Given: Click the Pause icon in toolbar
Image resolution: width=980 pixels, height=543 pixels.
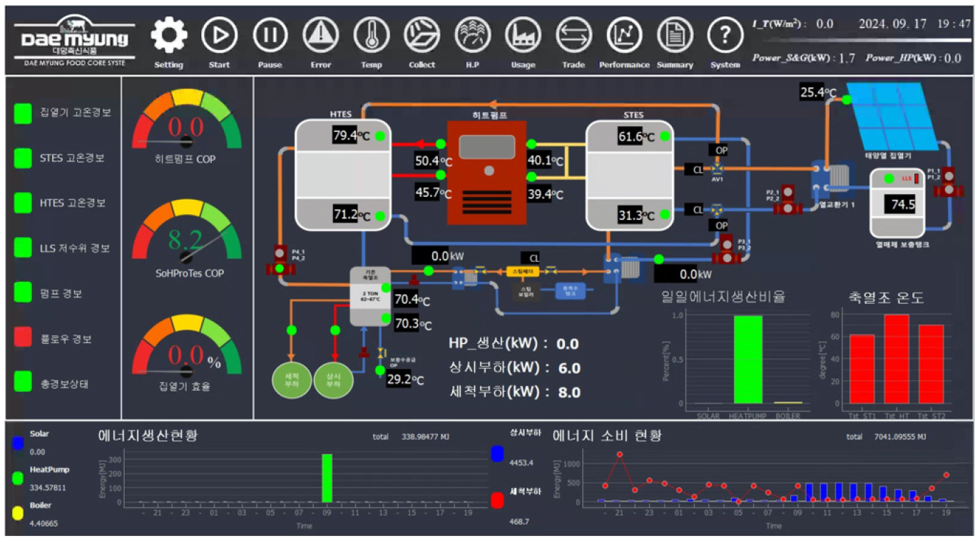Looking at the screenshot, I should pyautogui.click(x=270, y=35).
